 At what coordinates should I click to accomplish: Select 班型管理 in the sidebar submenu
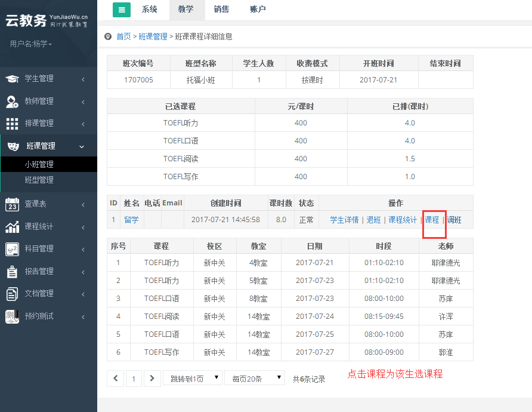pyautogui.click(x=39, y=180)
